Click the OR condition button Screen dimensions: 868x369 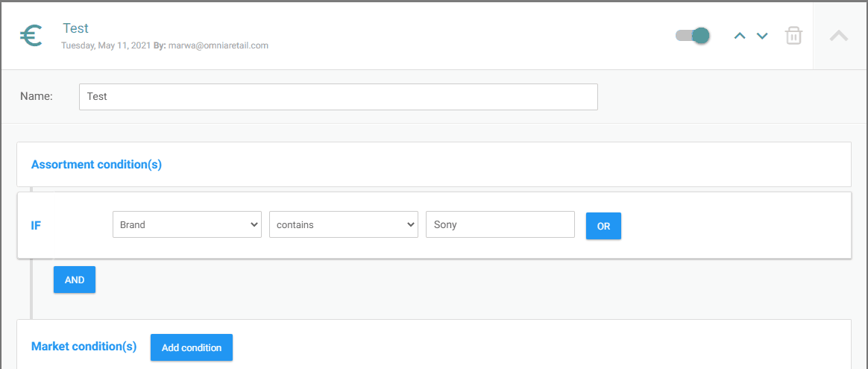point(603,226)
